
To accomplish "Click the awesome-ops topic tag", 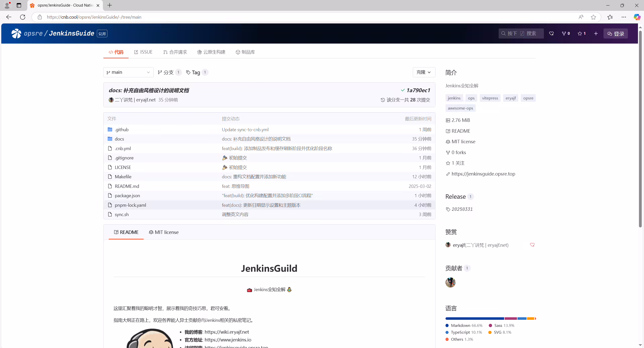I will [x=460, y=108].
